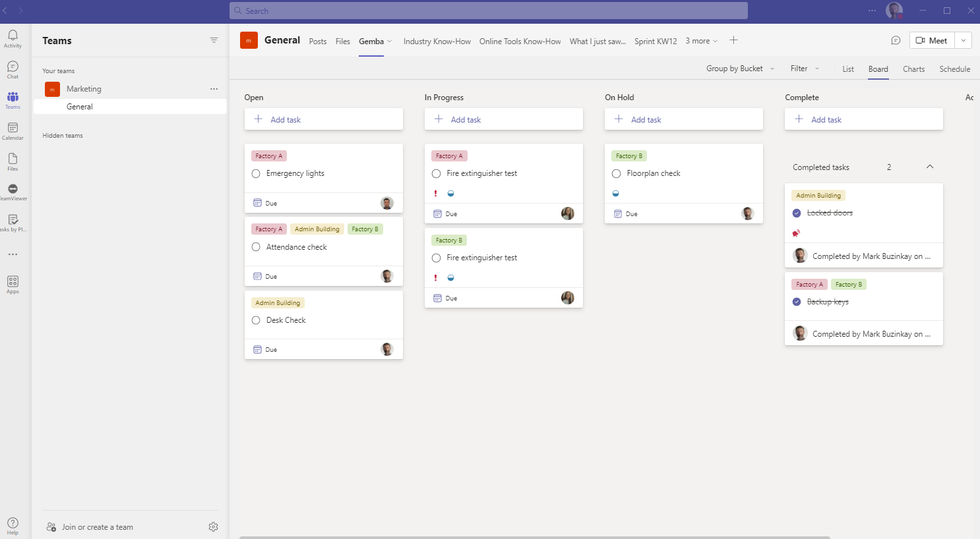
Task: Open Marketing team more options ellipsis
Action: coord(214,89)
